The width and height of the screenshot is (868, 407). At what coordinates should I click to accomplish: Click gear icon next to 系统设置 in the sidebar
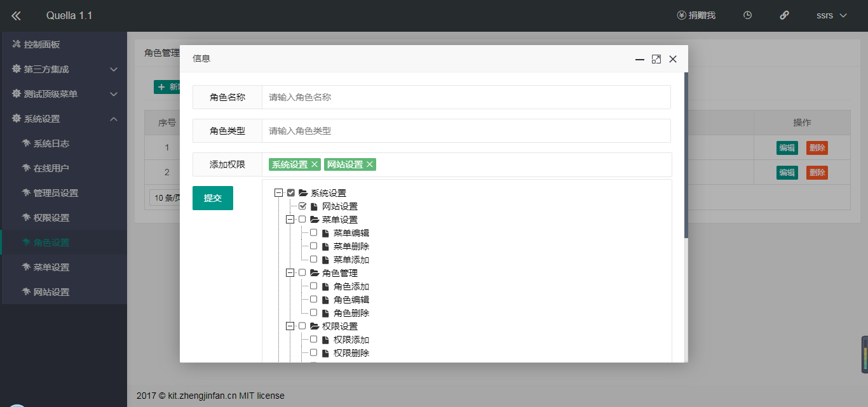click(17, 119)
